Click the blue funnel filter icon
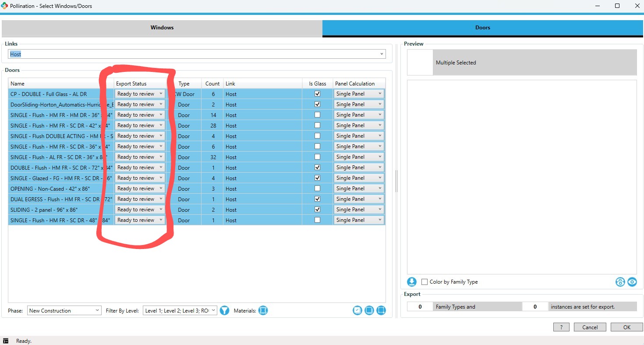The width and height of the screenshot is (644, 345). pos(224,310)
